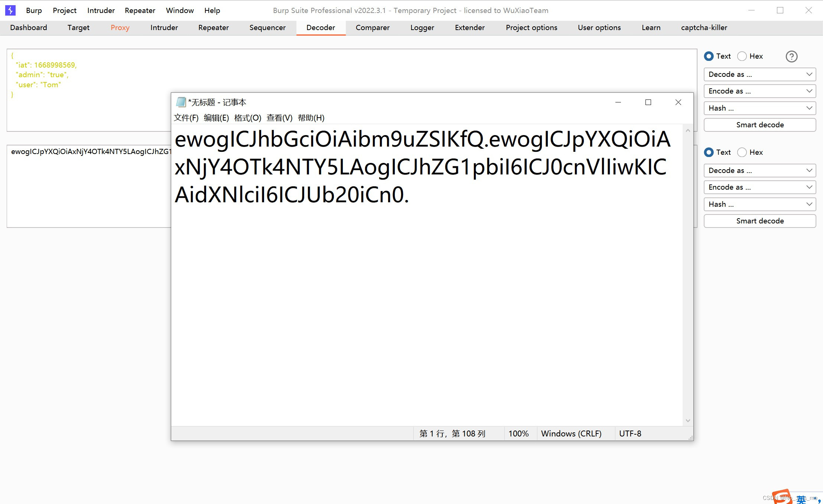
Task: Select Hex radio for the first decoder panel
Action: click(742, 56)
